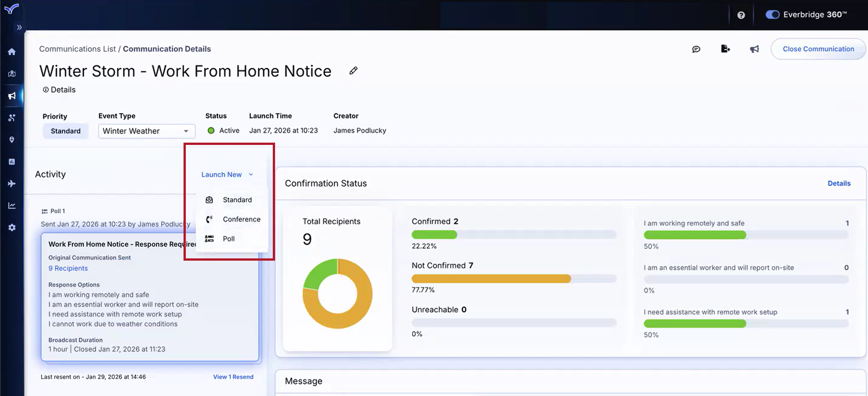Viewport: 868px width, 396px height.
Task: Click the Close Communication button
Action: [x=818, y=49]
